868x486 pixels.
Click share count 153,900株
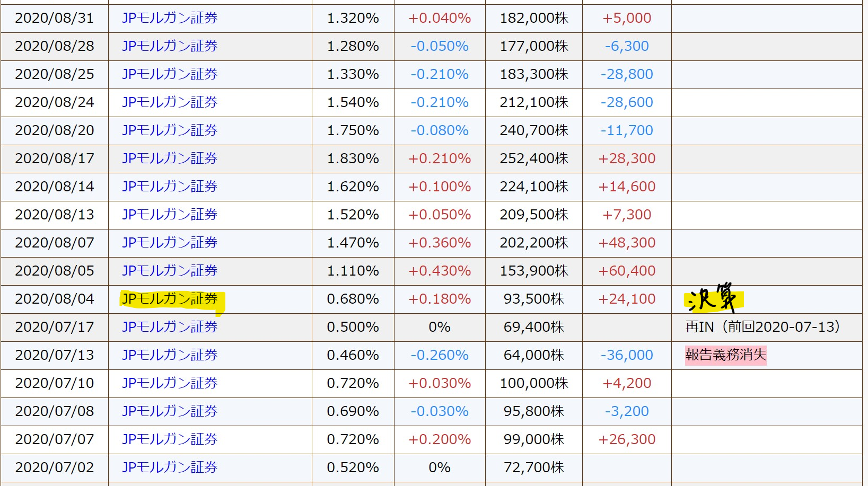point(534,271)
